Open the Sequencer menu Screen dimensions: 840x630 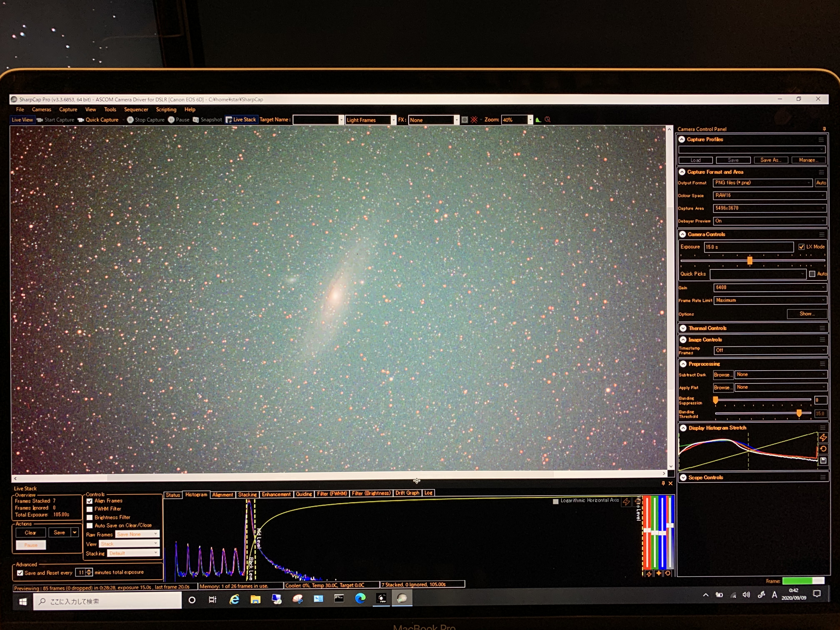pyautogui.click(x=136, y=109)
